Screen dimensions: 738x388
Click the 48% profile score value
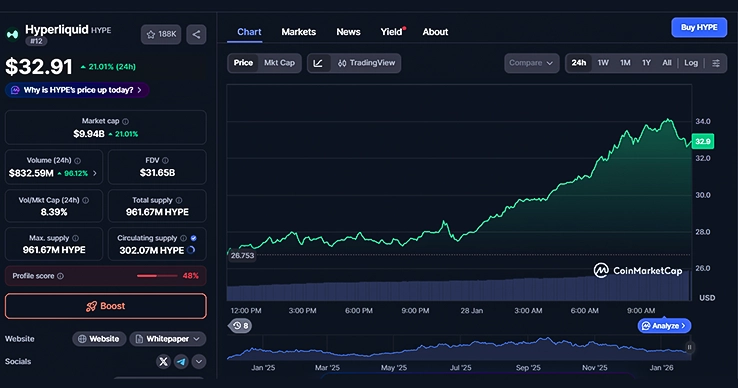pos(191,276)
